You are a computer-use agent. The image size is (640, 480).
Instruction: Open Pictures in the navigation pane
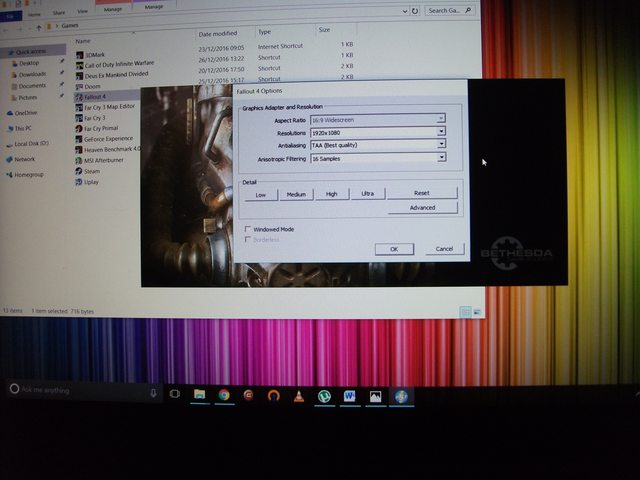coord(28,98)
